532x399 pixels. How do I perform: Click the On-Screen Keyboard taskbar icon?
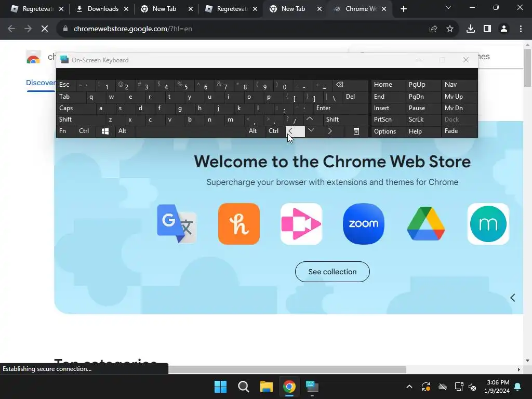pos(312,387)
